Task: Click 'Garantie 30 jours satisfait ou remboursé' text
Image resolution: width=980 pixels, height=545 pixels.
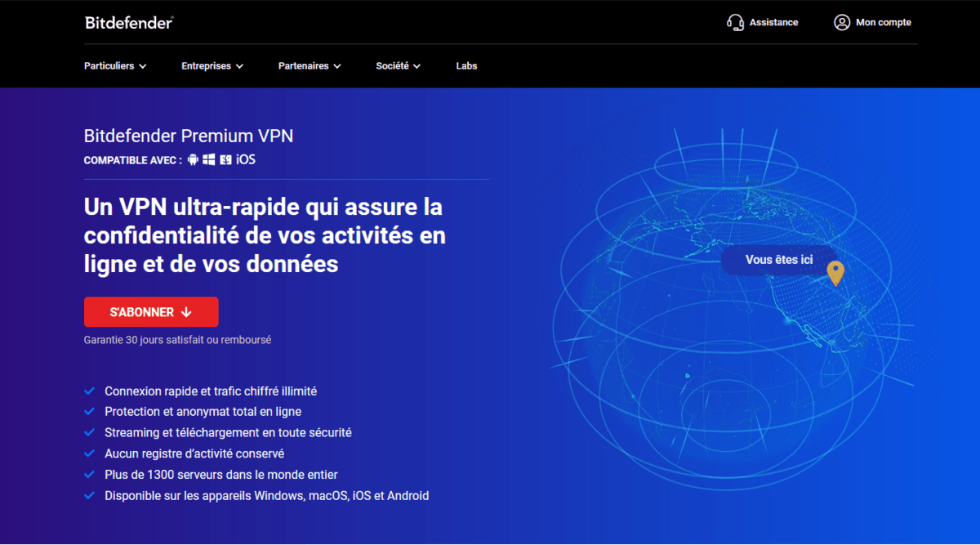Action: click(x=177, y=339)
